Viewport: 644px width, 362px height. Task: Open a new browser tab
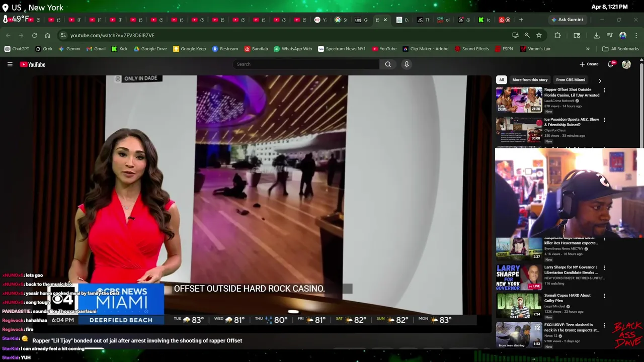point(521,20)
